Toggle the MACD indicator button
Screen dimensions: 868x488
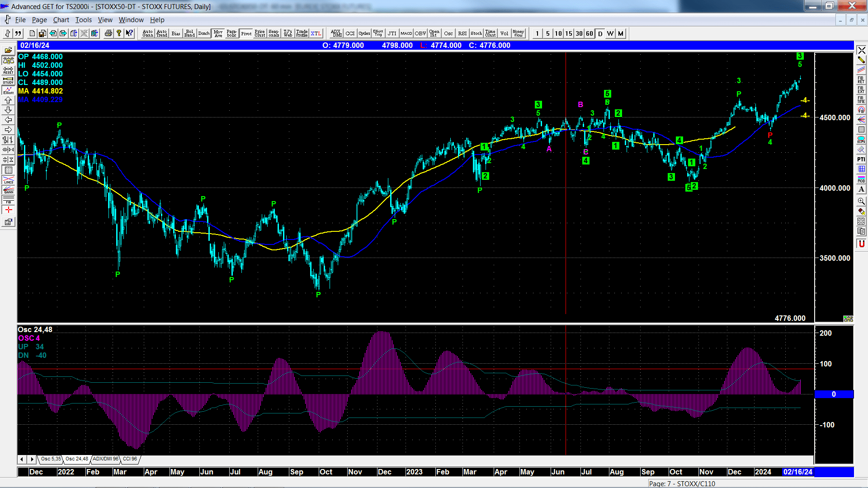[x=406, y=33]
